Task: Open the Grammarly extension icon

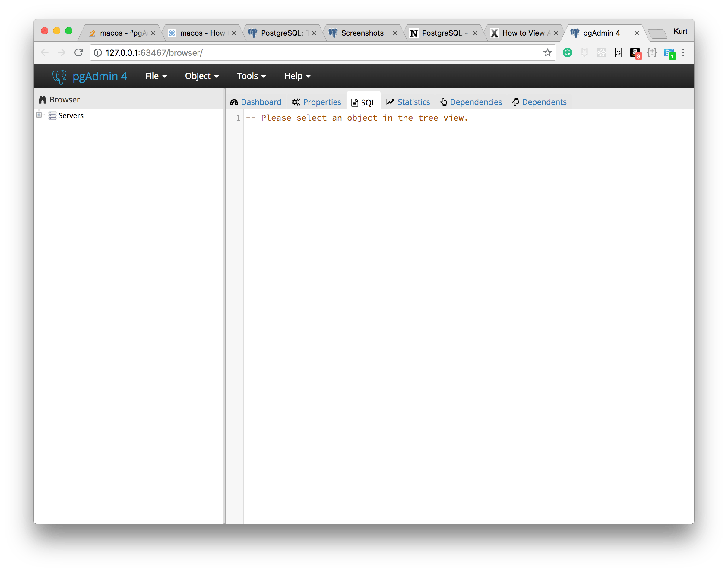Action: (x=567, y=52)
